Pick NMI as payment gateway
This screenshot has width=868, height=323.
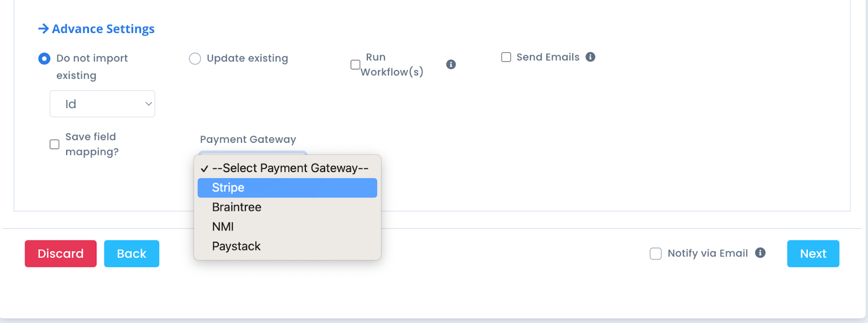[288, 227]
